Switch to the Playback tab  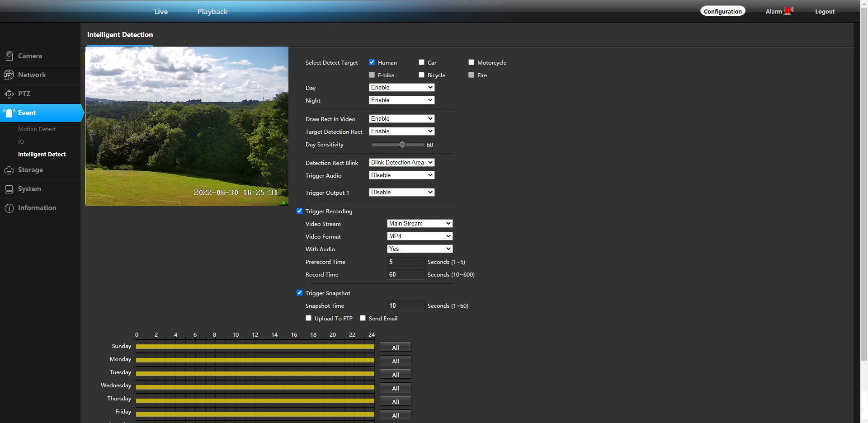[x=212, y=12]
